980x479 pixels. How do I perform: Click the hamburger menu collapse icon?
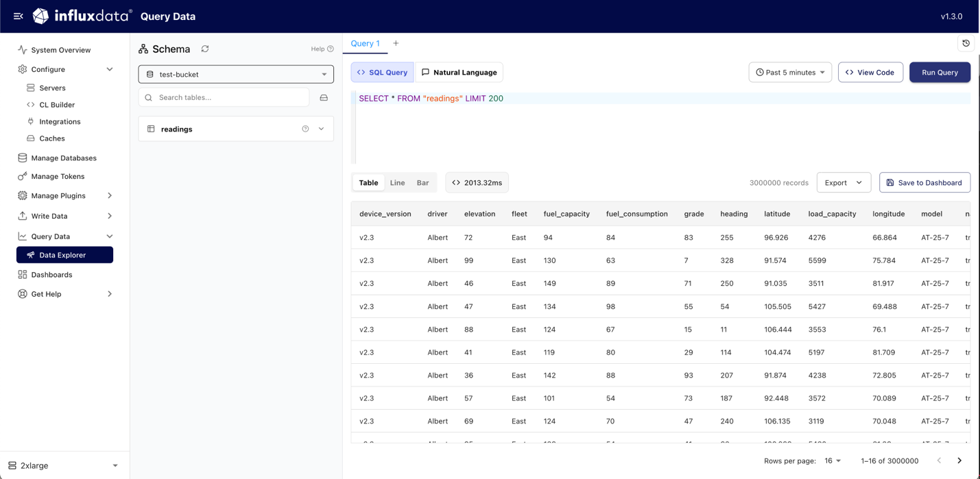[19, 16]
